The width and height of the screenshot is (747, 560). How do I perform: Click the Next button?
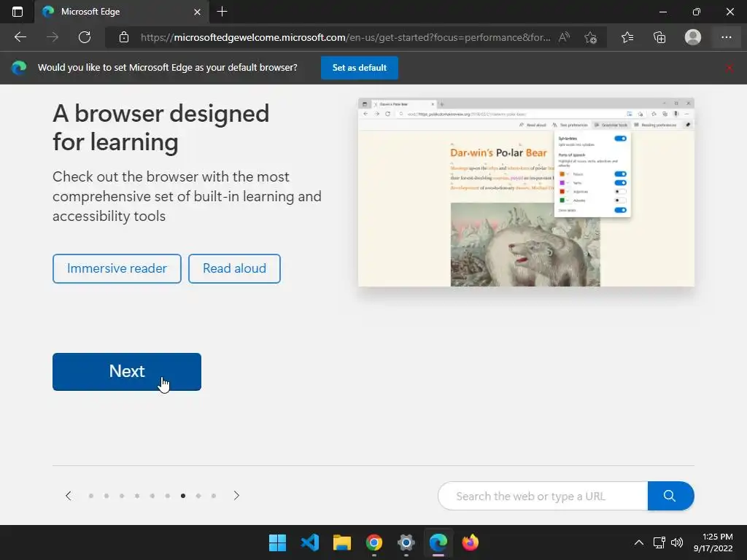(x=127, y=371)
